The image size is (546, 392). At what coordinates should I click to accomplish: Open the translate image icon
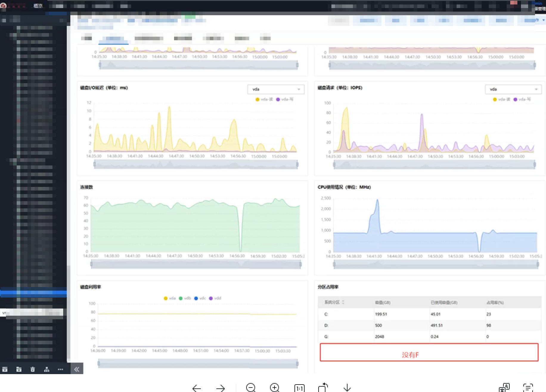(x=504, y=388)
